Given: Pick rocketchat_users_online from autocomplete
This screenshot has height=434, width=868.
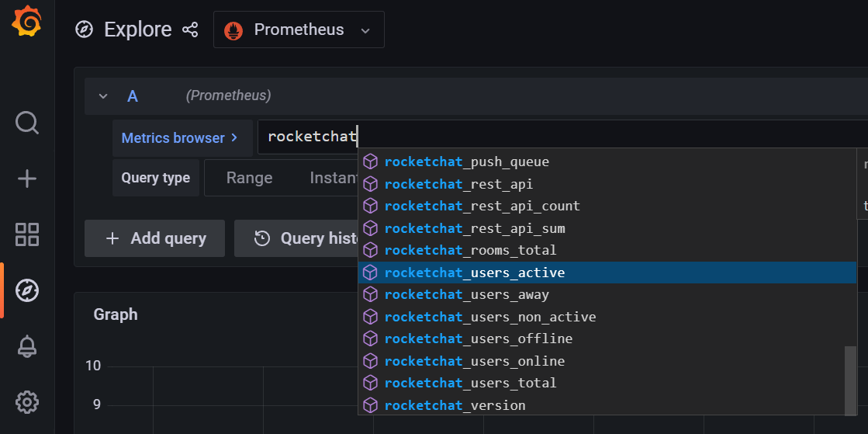Looking at the screenshot, I should [607, 361].
